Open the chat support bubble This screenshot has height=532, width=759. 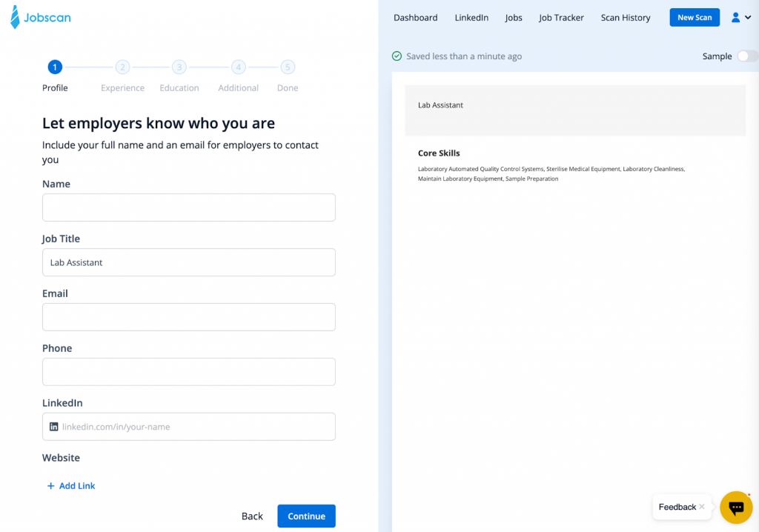[x=736, y=508]
